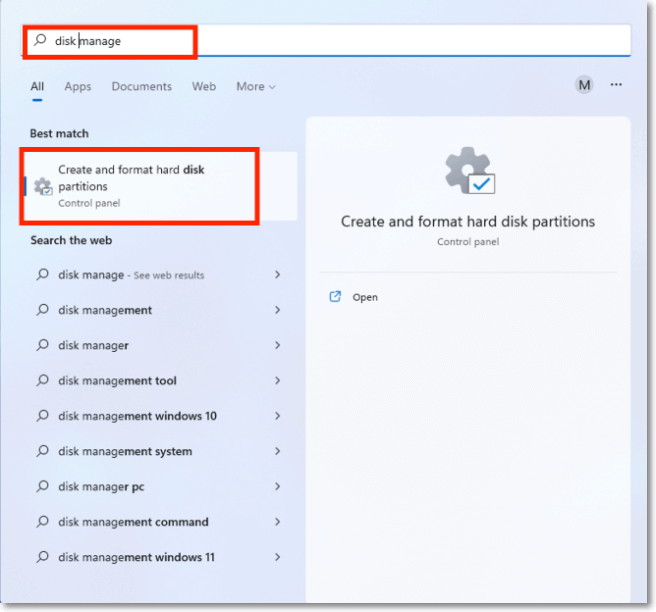Click 'Create and format hard disk partitions' preview title

click(468, 221)
